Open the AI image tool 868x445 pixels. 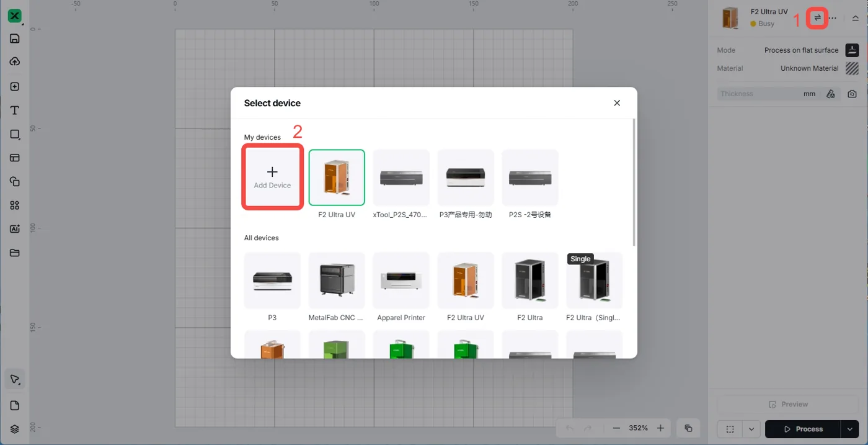pos(15,229)
